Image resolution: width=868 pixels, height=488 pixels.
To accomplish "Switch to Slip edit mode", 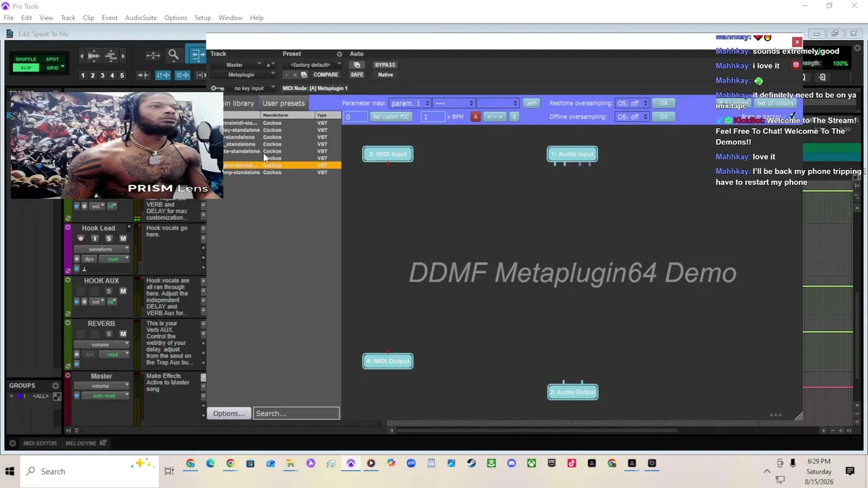I will (26, 68).
